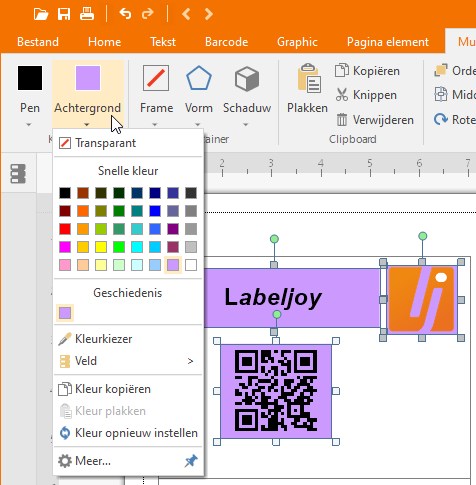Print using the printer icon
476x485 pixels.
click(87, 14)
